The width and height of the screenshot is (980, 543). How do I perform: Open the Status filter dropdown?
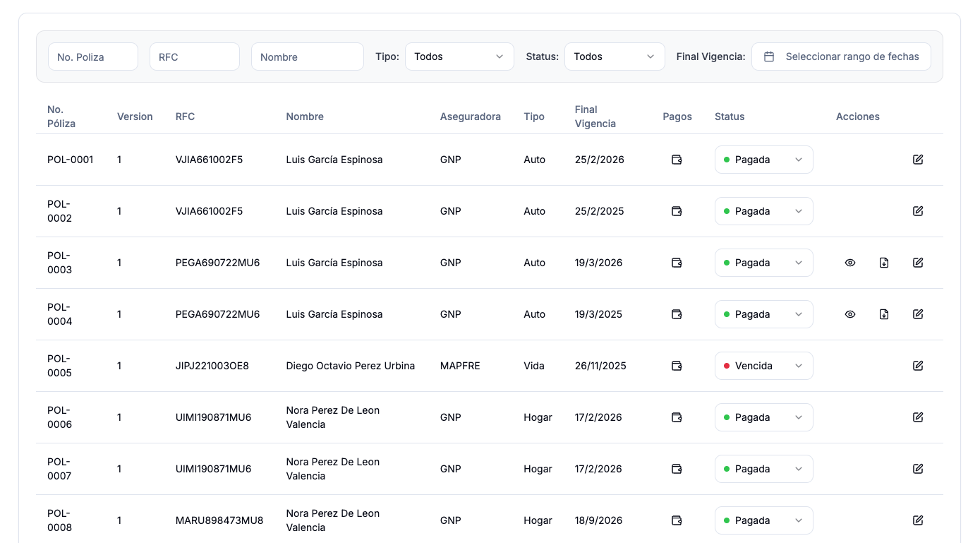coord(615,56)
